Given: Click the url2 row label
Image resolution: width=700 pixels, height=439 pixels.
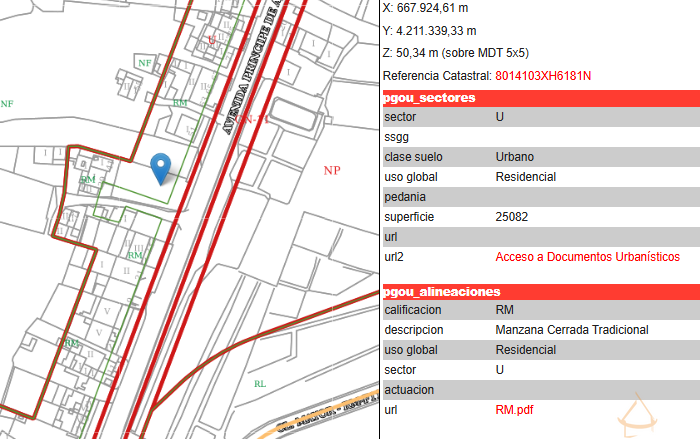Looking at the screenshot, I should tap(394, 257).
